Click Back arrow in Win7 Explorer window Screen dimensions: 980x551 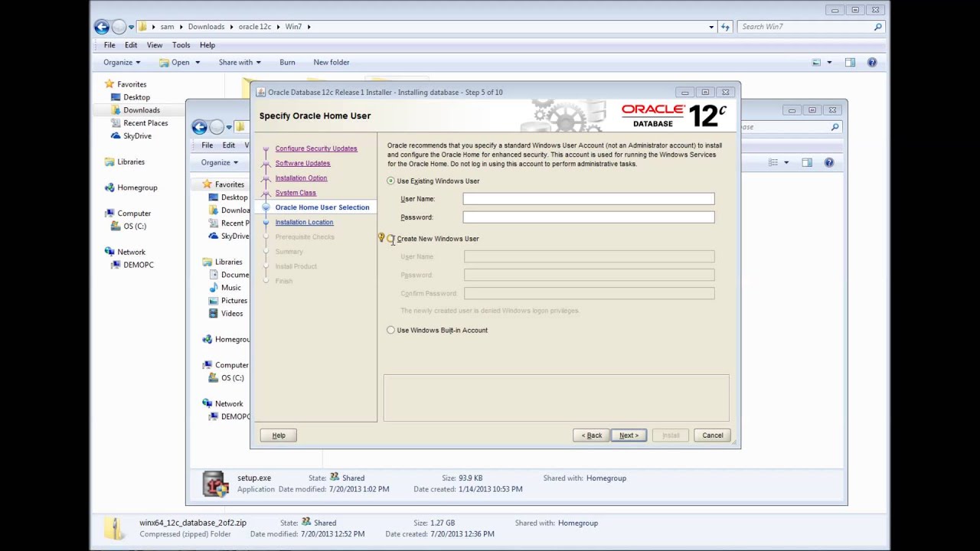pos(102,27)
